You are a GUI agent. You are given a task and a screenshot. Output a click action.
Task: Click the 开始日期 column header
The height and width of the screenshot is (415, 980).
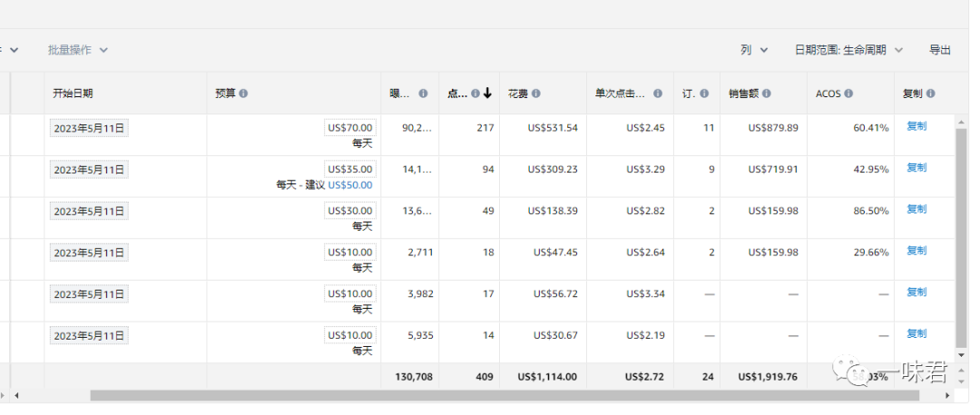pyautogui.click(x=73, y=94)
